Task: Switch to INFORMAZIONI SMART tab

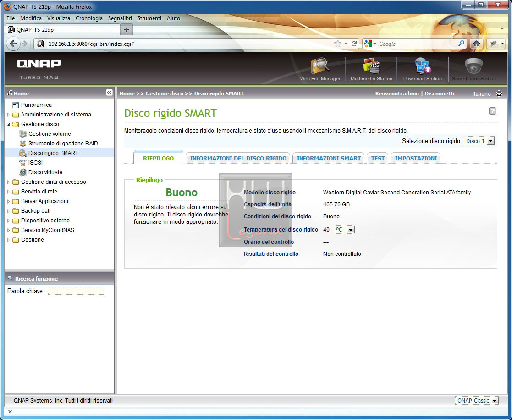Action: (329, 158)
